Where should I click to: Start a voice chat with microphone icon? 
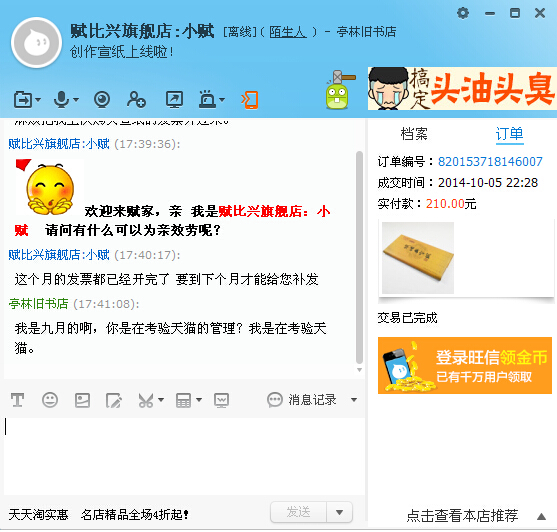(x=61, y=99)
